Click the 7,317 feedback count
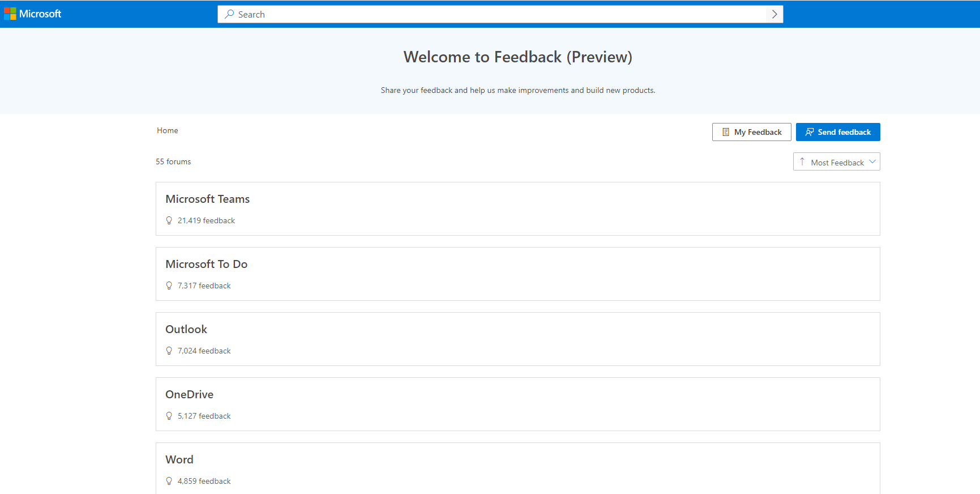The image size is (980, 494). click(x=204, y=286)
